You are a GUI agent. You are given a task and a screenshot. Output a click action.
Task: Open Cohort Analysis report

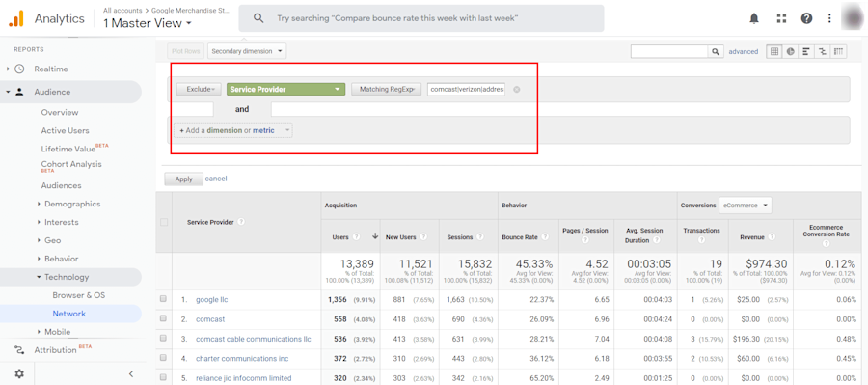71,166
